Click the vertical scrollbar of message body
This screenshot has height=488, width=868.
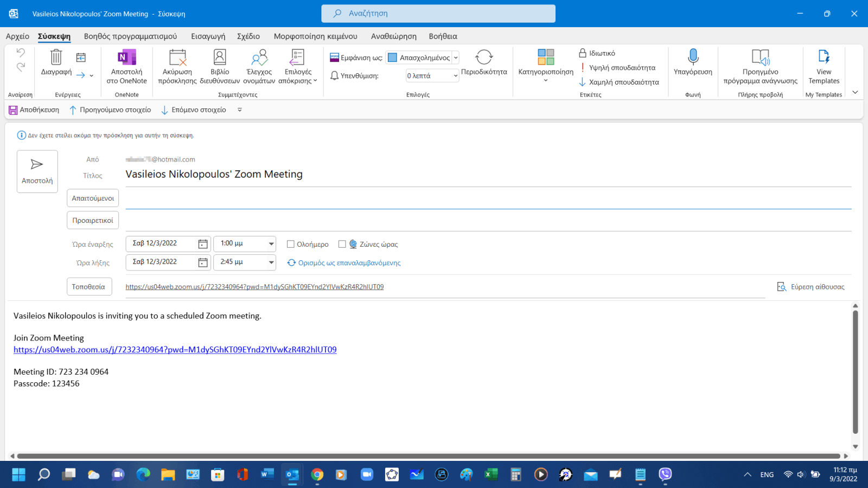pos(855,372)
